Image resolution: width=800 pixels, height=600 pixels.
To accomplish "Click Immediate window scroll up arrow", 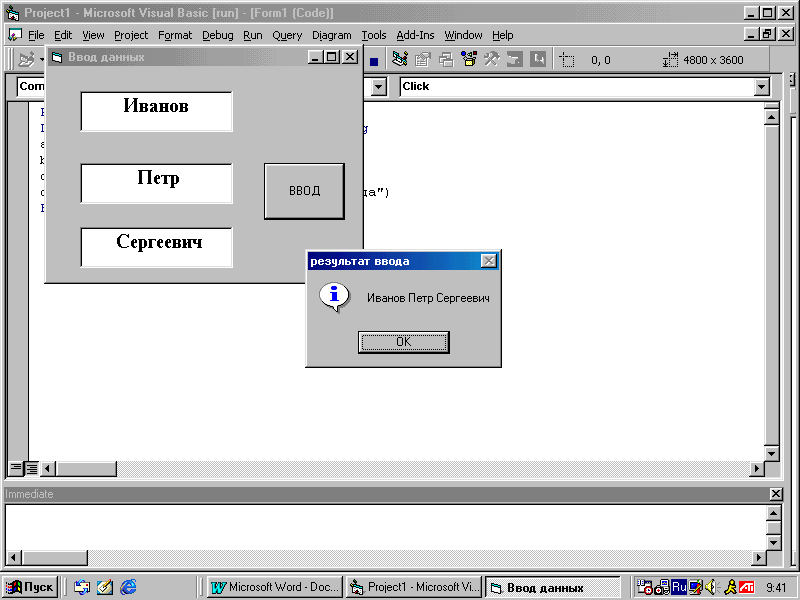I will (774, 513).
